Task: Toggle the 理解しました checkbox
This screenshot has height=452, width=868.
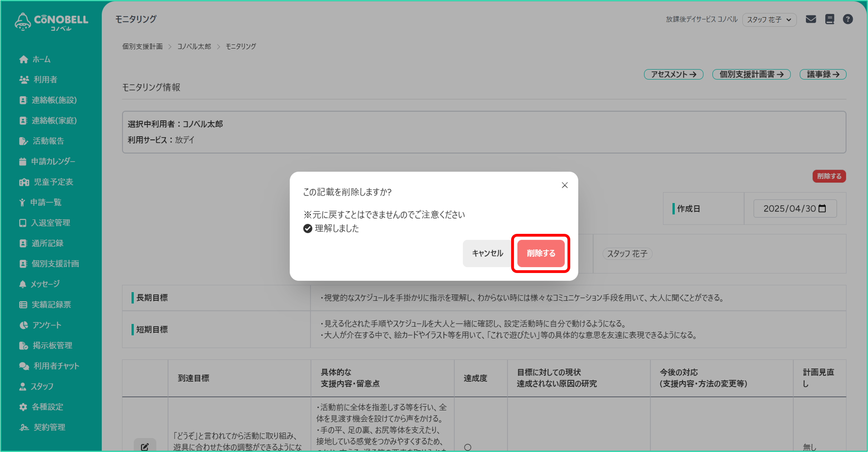Action: pos(308,229)
